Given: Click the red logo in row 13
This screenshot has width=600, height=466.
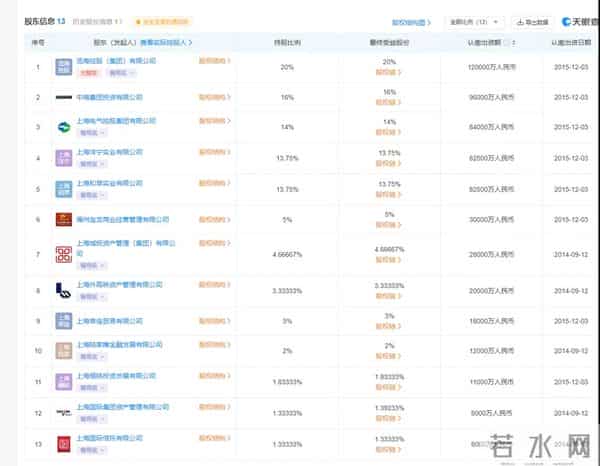Looking at the screenshot, I should (x=63, y=443).
